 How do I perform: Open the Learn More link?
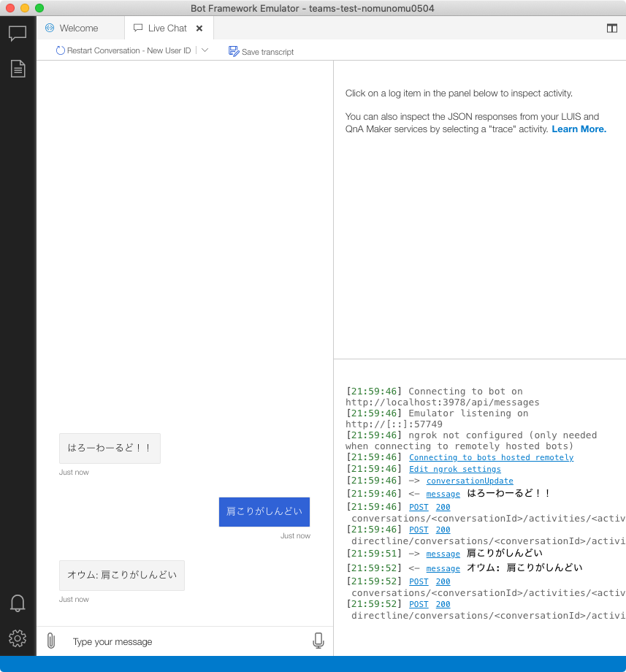[579, 129]
